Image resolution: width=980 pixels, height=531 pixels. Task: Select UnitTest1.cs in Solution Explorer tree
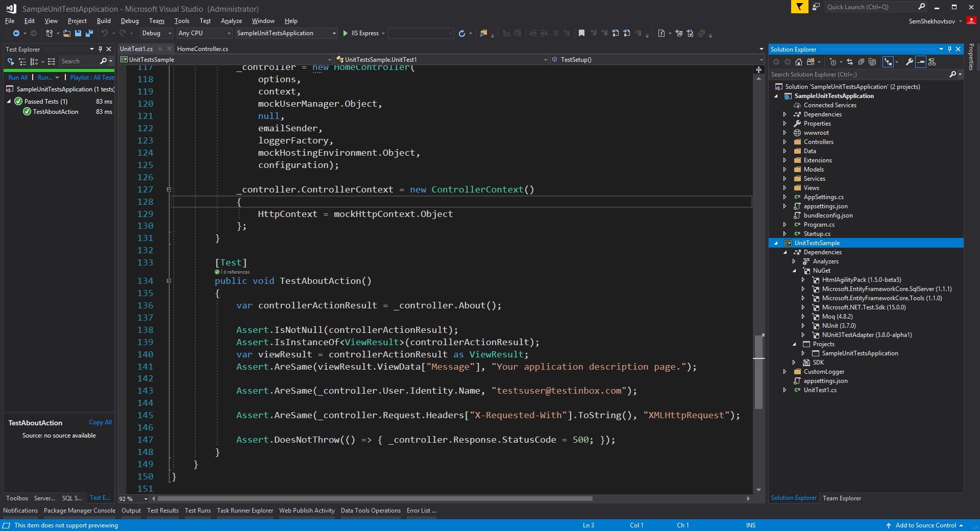pos(820,390)
